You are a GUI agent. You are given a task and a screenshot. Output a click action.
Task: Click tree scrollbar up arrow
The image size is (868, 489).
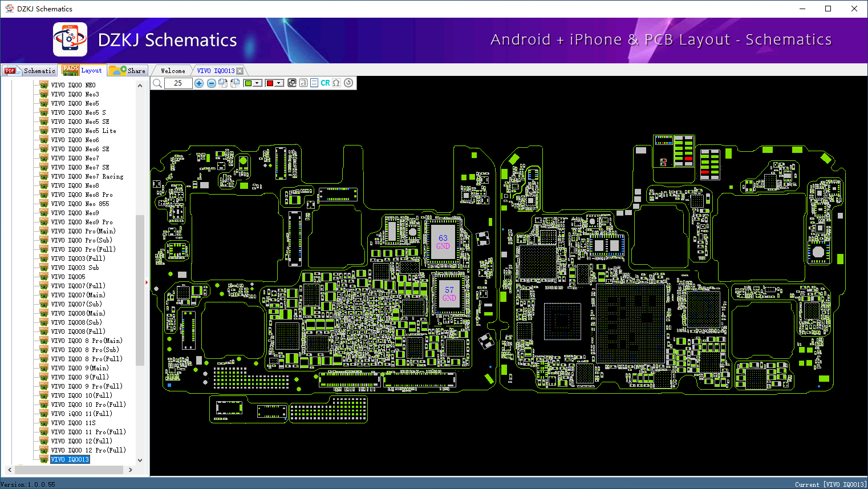click(140, 86)
